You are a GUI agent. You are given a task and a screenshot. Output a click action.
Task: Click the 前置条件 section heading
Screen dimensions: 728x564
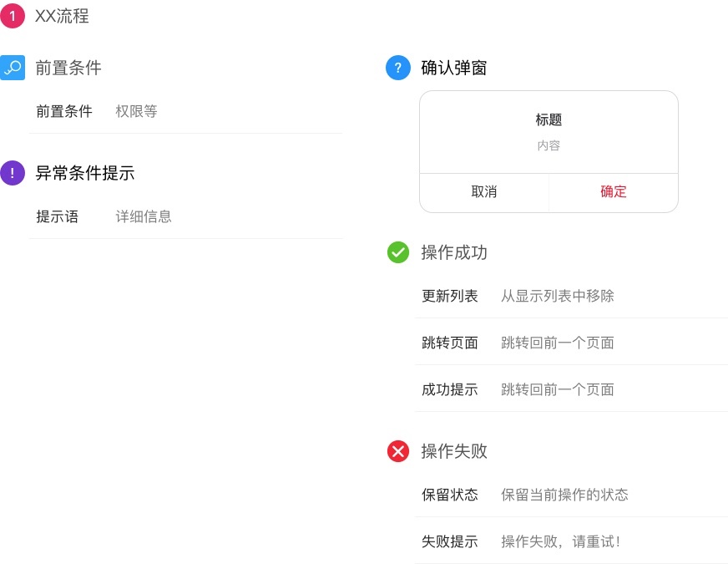[68, 68]
